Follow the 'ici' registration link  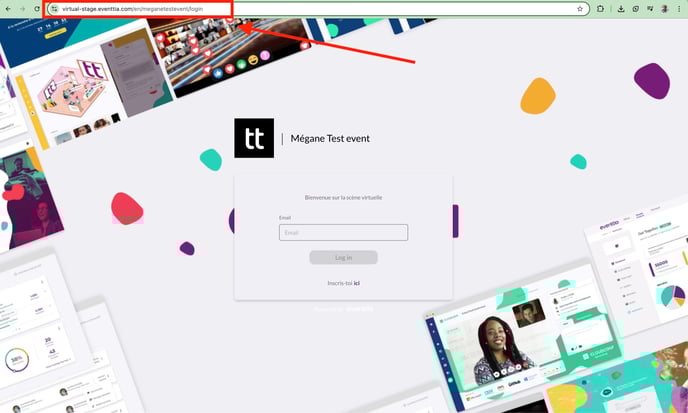(x=357, y=283)
